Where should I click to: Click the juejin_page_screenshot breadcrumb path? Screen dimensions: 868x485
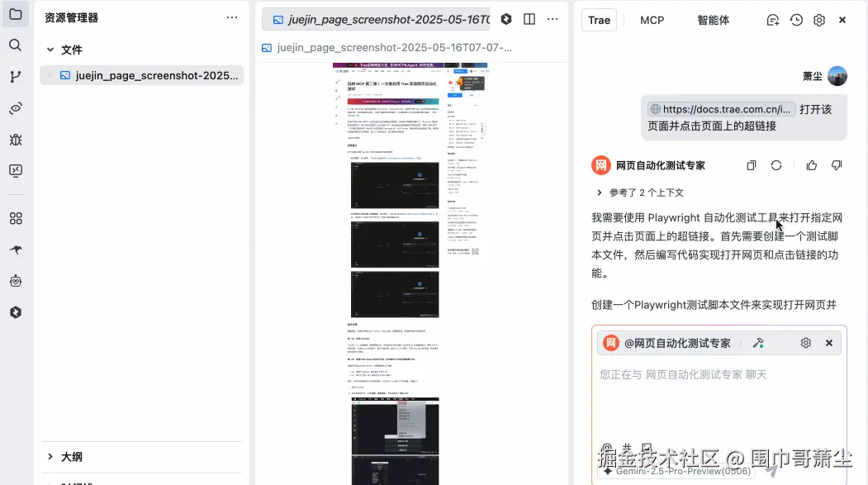click(387, 48)
